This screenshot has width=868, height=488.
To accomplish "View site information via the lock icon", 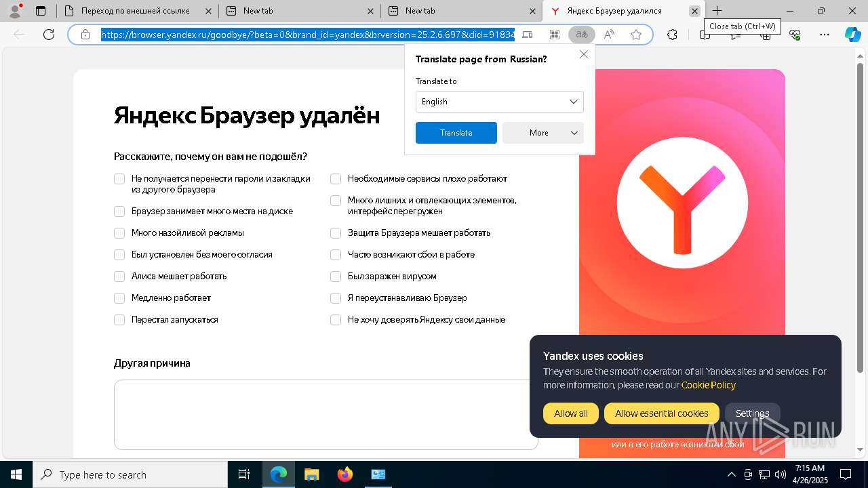I will point(85,35).
